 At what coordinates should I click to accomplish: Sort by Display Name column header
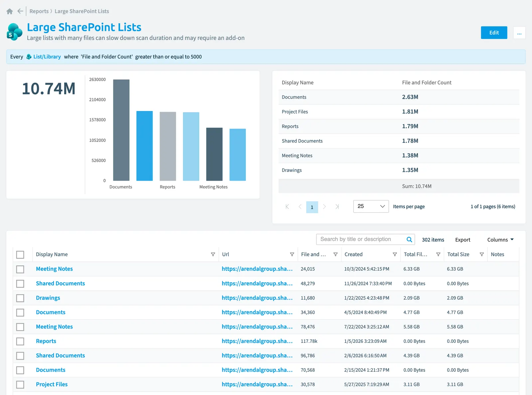52,254
